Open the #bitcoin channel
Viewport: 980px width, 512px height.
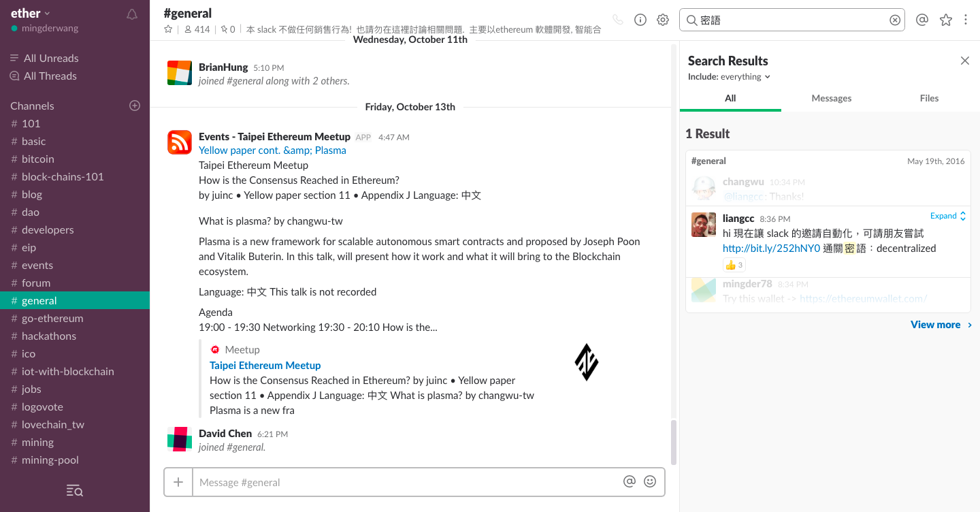pyautogui.click(x=75, y=159)
